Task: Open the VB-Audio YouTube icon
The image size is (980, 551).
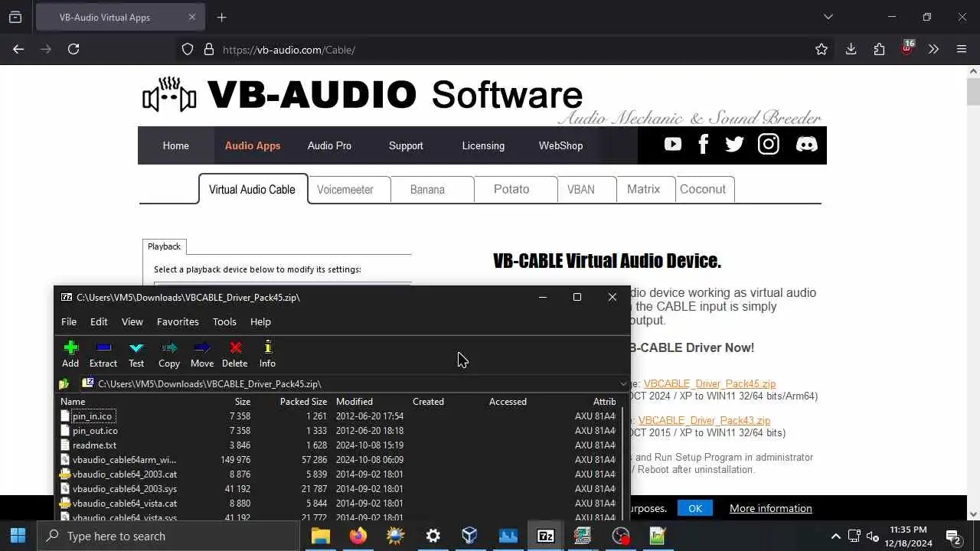Action: point(673,145)
